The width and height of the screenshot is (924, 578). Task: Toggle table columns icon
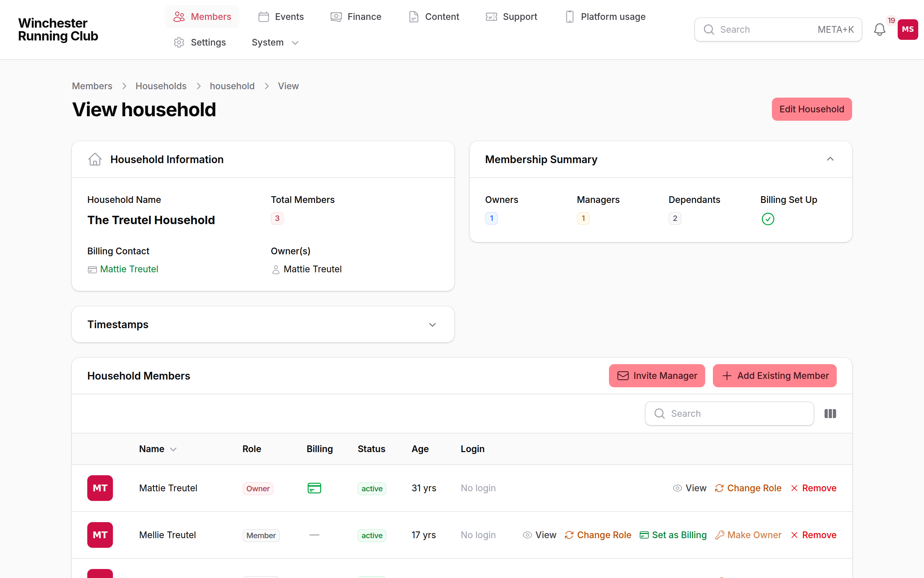point(830,414)
